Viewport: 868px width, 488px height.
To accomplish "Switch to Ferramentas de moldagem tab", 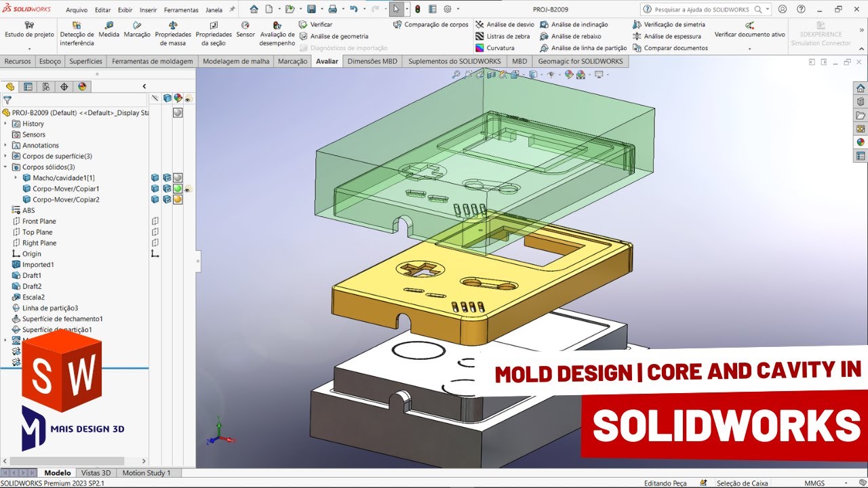I will (153, 61).
